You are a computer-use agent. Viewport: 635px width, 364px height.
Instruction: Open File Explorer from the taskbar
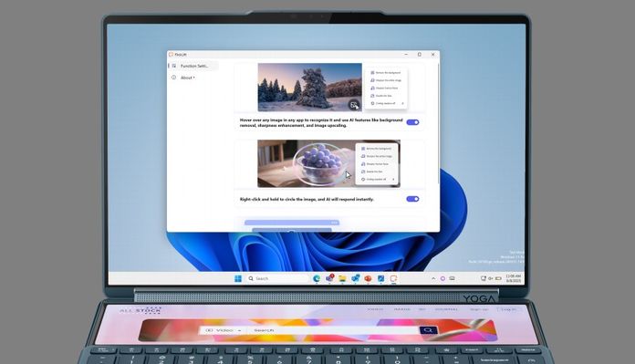click(342, 278)
